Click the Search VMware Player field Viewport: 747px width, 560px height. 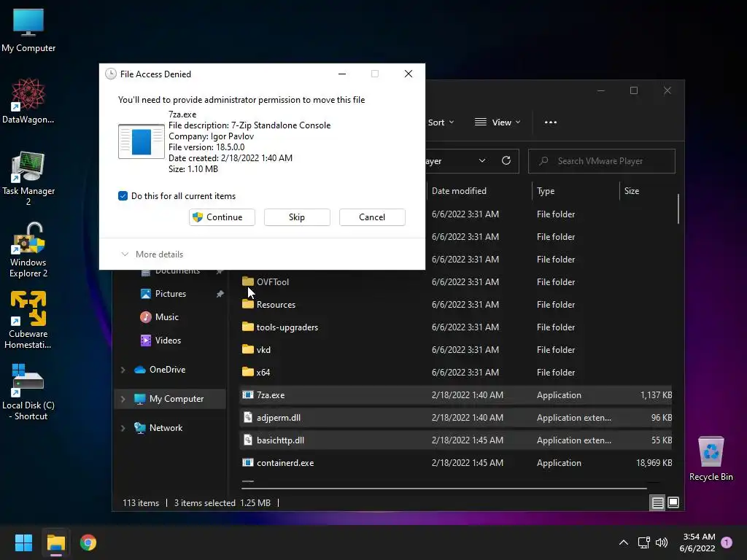pyautogui.click(x=601, y=161)
